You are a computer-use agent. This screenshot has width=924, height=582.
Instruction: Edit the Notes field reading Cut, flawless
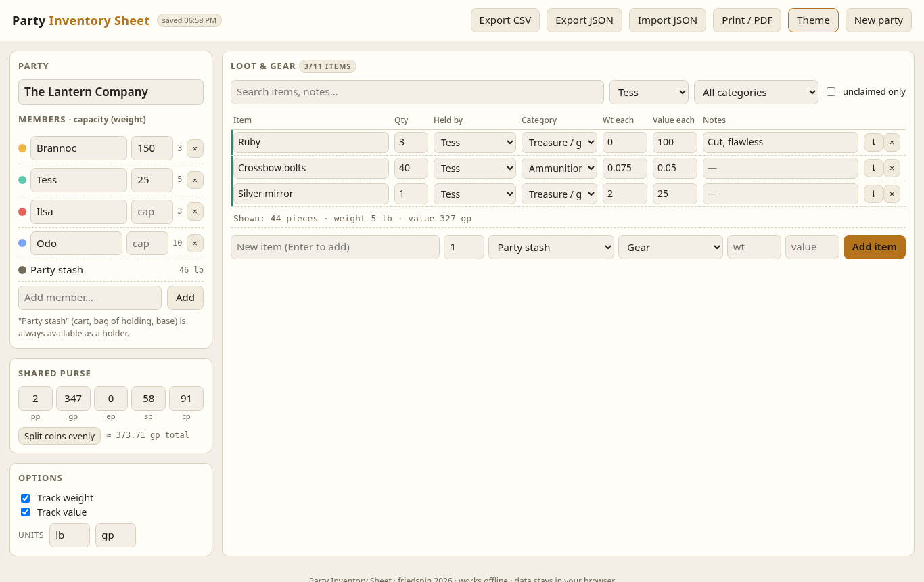(781, 143)
